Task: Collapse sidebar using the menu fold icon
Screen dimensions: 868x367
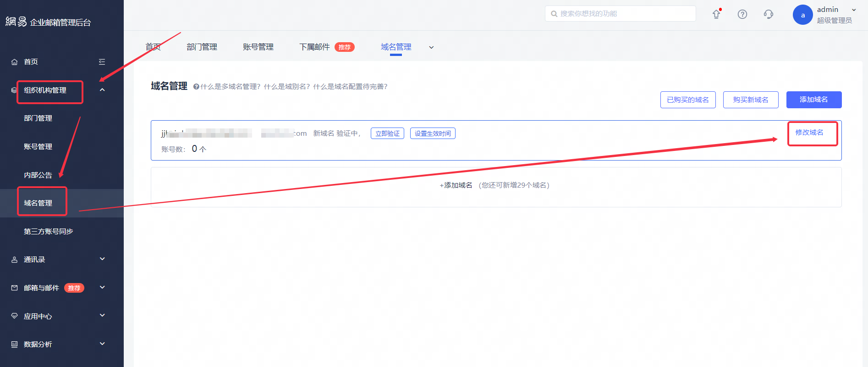Action: 102,62
